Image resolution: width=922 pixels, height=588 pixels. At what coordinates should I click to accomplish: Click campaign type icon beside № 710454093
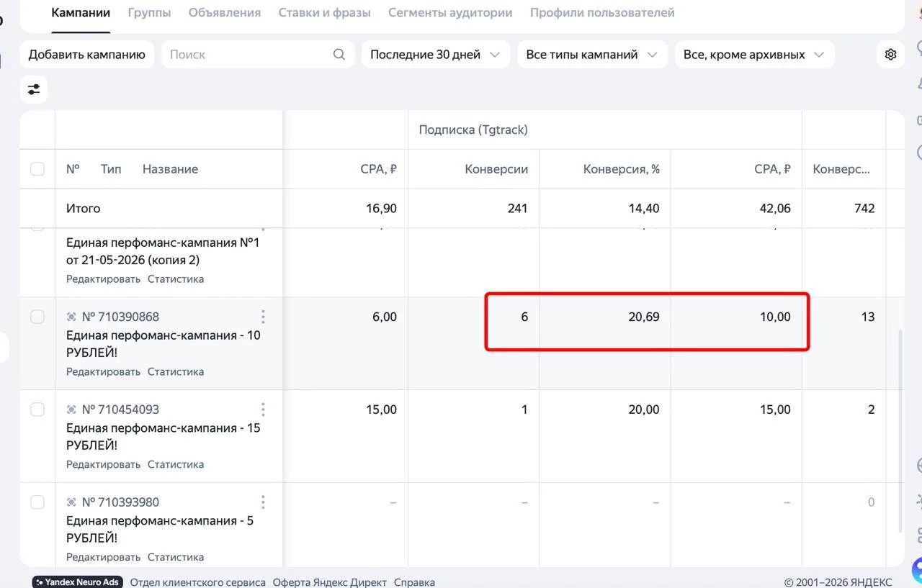(x=71, y=410)
